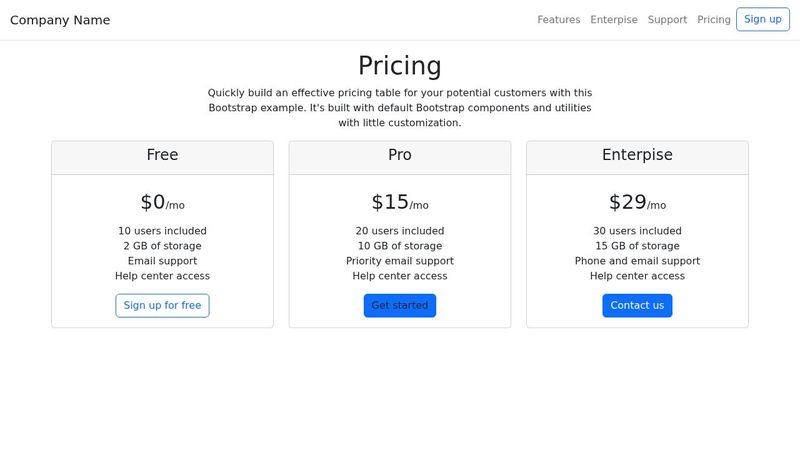Click the Priority email support feature line
The height and width of the screenshot is (450, 800).
(400, 261)
